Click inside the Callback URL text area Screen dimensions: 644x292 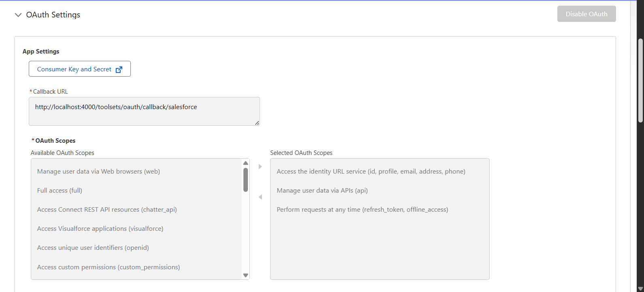[x=144, y=111]
